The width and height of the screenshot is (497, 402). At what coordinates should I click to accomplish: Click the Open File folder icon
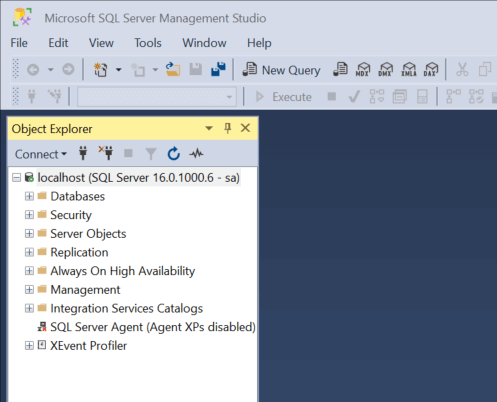173,69
